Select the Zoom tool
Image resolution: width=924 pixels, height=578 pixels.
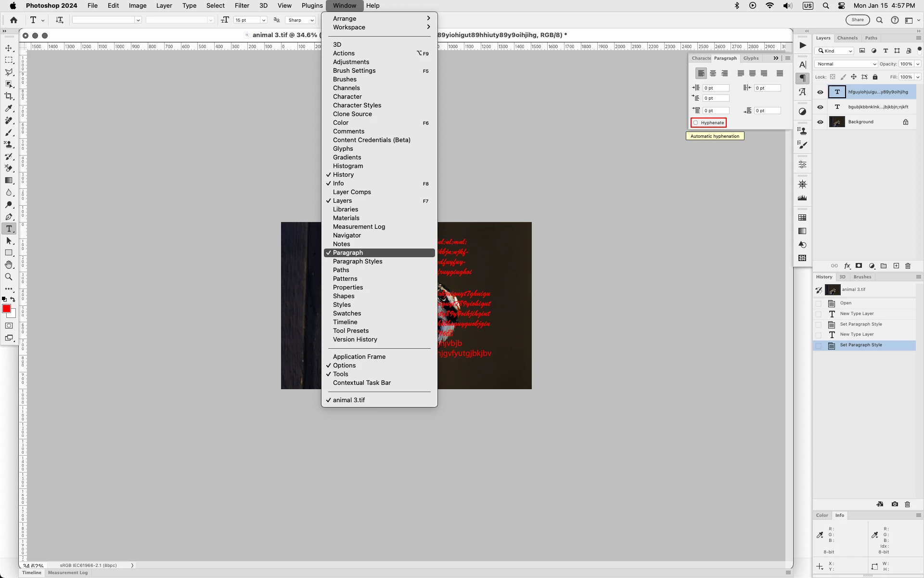[x=9, y=277]
